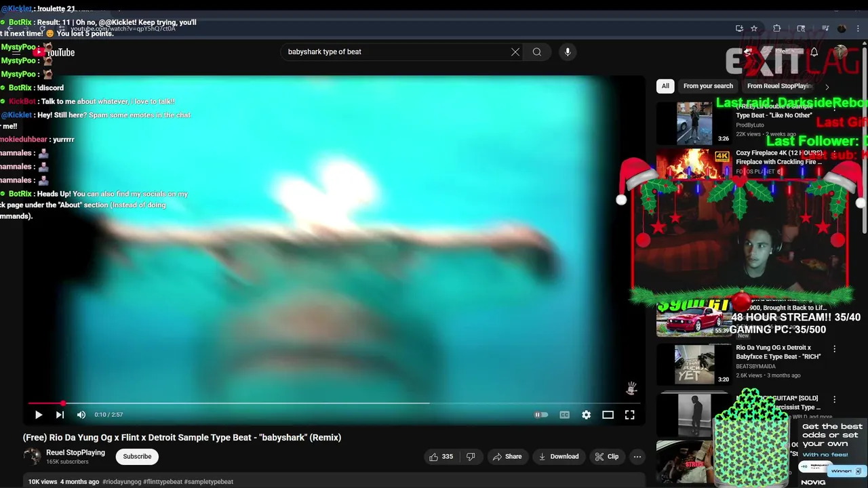Select the 'All' filter chip
Viewport: 868px width, 488px height.
tap(665, 86)
